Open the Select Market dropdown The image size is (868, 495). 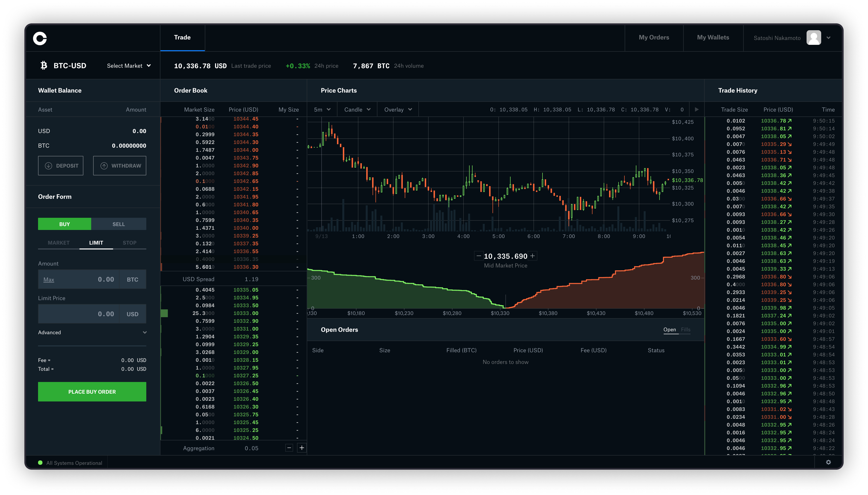tap(128, 66)
